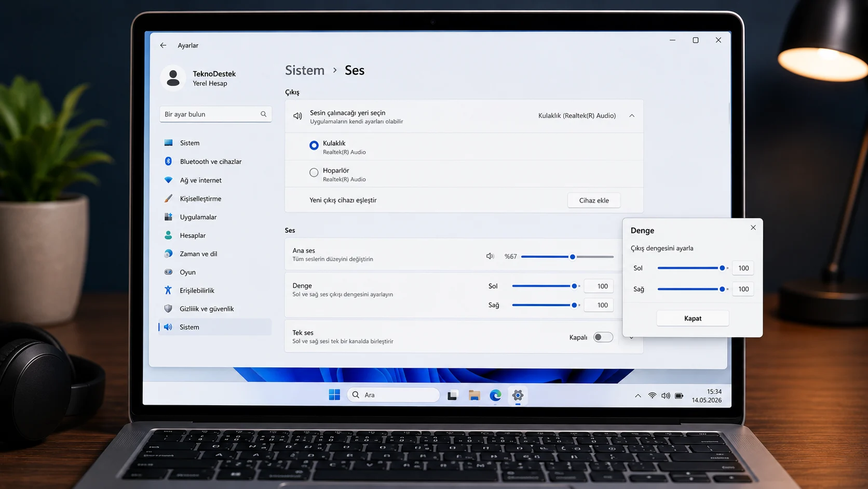Close the Denge popup with the X
Viewport: 868px width, 489px height.
click(753, 228)
